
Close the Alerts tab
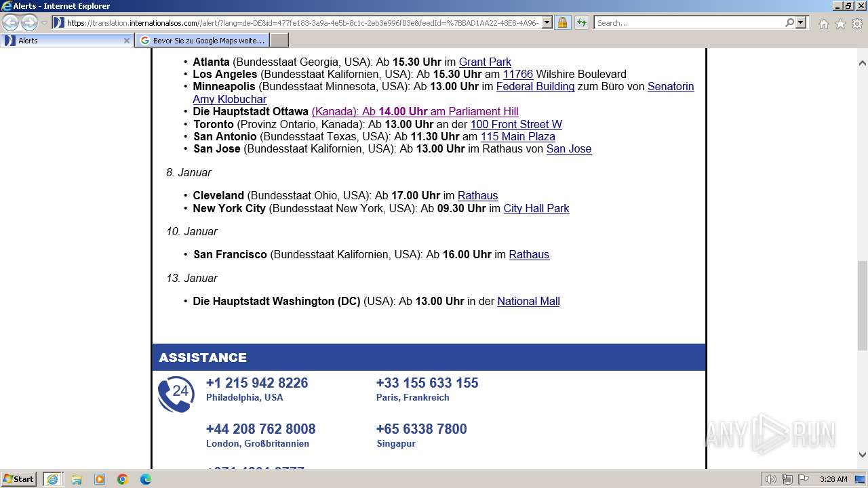[x=126, y=41]
